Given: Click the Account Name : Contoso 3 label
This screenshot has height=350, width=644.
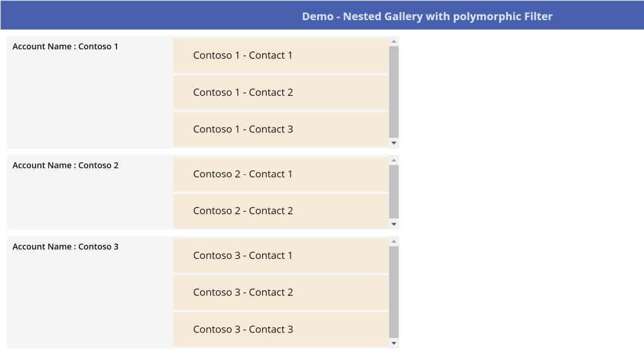Looking at the screenshot, I should [x=66, y=247].
